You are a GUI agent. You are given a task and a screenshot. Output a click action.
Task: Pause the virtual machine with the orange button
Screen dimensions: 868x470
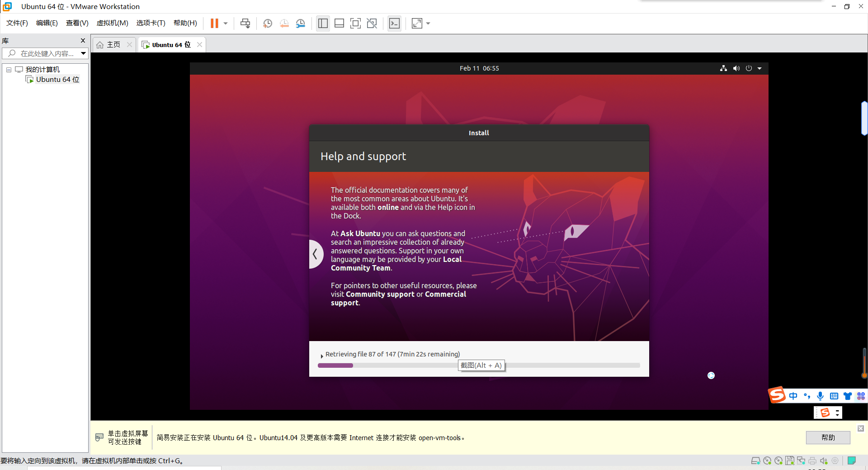point(214,23)
